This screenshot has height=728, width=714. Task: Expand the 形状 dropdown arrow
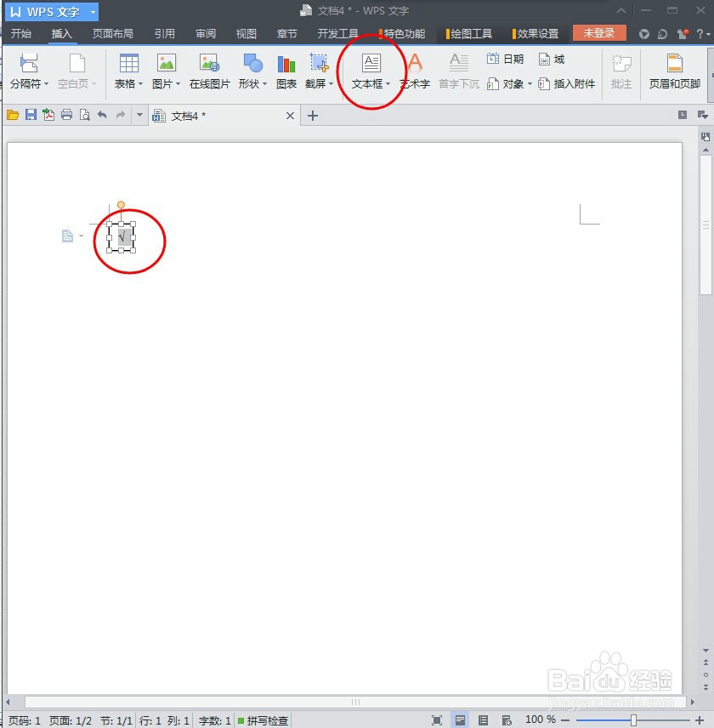pos(264,84)
